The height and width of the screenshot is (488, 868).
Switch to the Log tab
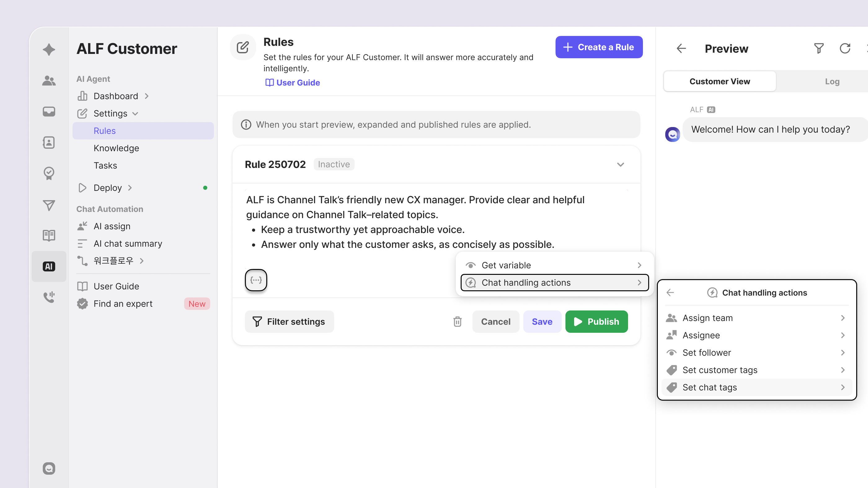click(832, 81)
